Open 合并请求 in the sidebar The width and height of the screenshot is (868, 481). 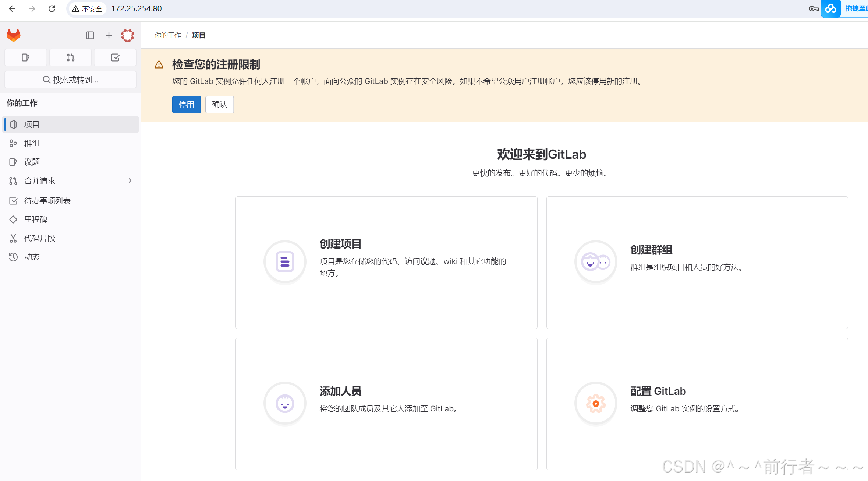click(71, 181)
